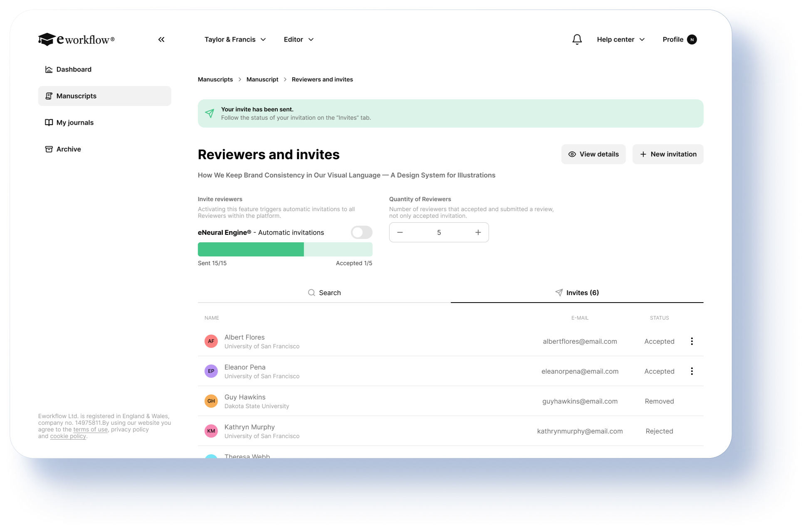
Task: Click the Archive box icon in sidebar
Action: [49, 149]
